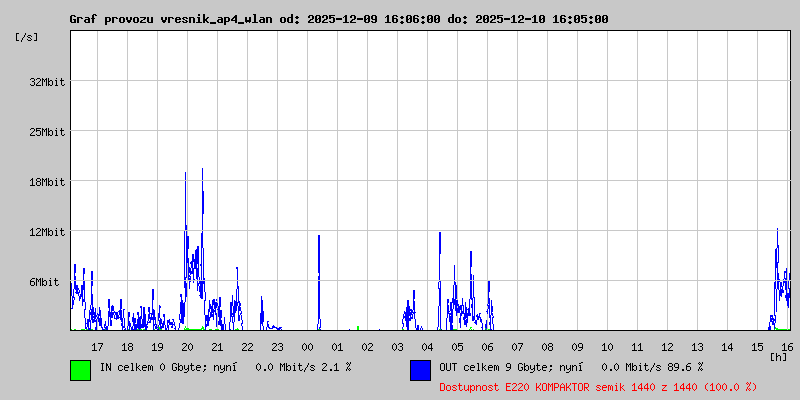Select the '6Mbit' y-axis label
Image resolution: width=800 pixels, height=400 pixels.
point(44,282)
